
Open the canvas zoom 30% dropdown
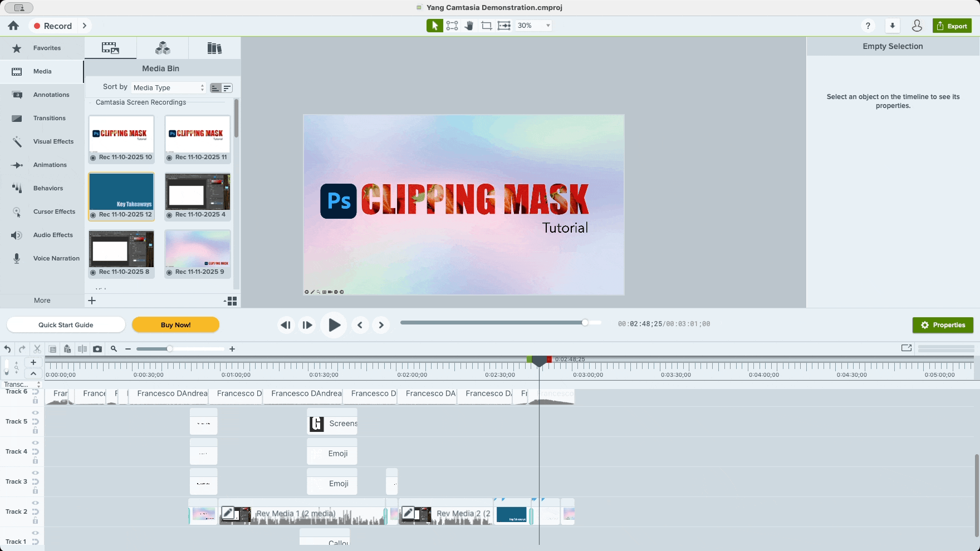click(533, 26)
